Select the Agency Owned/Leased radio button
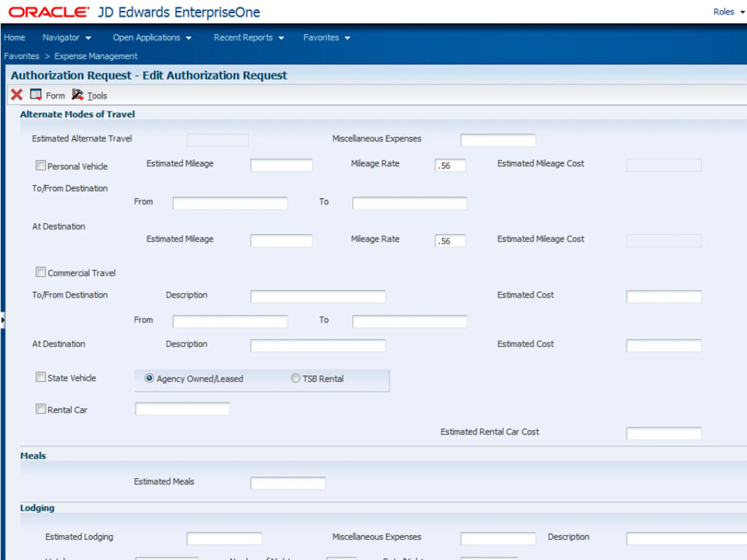 point(149,378)
